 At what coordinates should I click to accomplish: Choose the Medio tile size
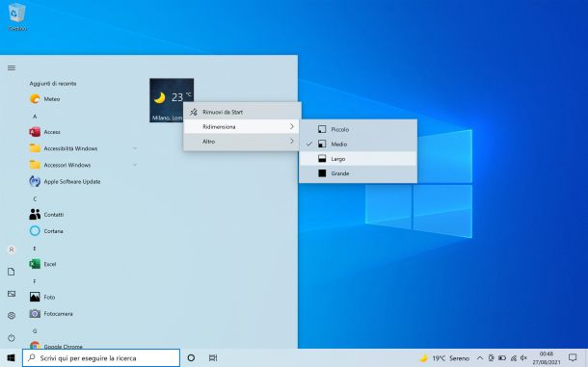pos(359,144)
